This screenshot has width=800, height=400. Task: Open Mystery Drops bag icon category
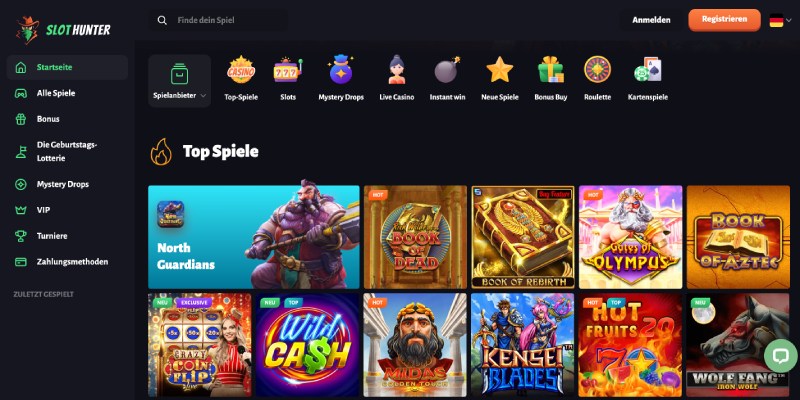[341, 70]
